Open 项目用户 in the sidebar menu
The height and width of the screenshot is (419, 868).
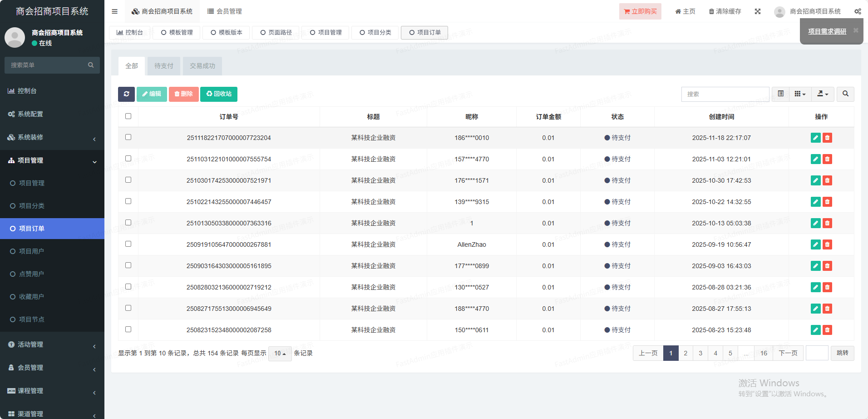click(x=31, y=251)
